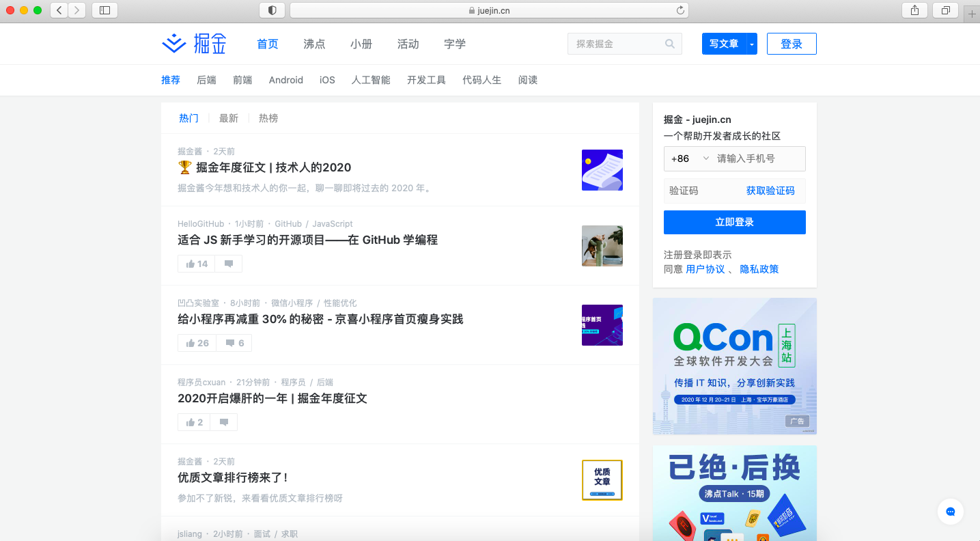The height and width of the screenshot is (541, 980).
Task: Open the 字学 nav tab
Action: click(x=455, y=44)
